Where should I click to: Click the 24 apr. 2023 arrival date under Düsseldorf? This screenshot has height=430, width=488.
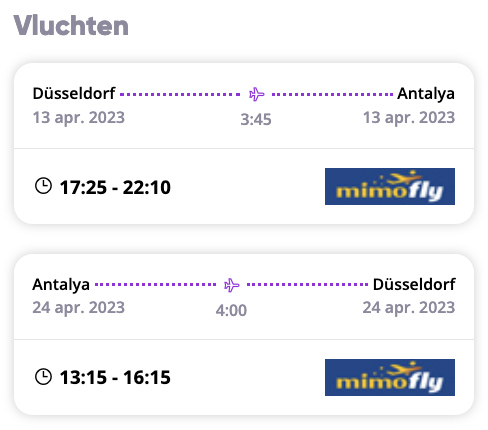coord(409,308)
